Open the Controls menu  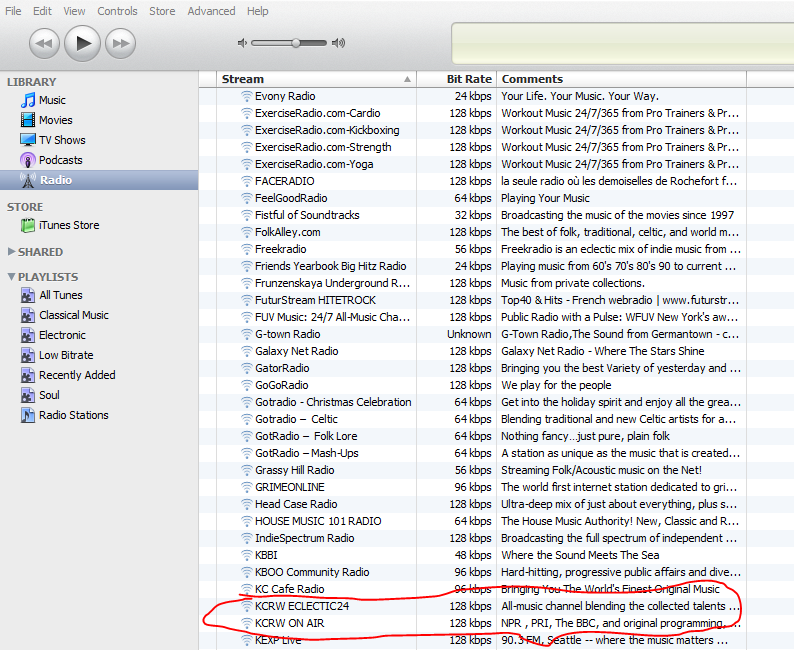pyautogui.click(x=117, y=11)
